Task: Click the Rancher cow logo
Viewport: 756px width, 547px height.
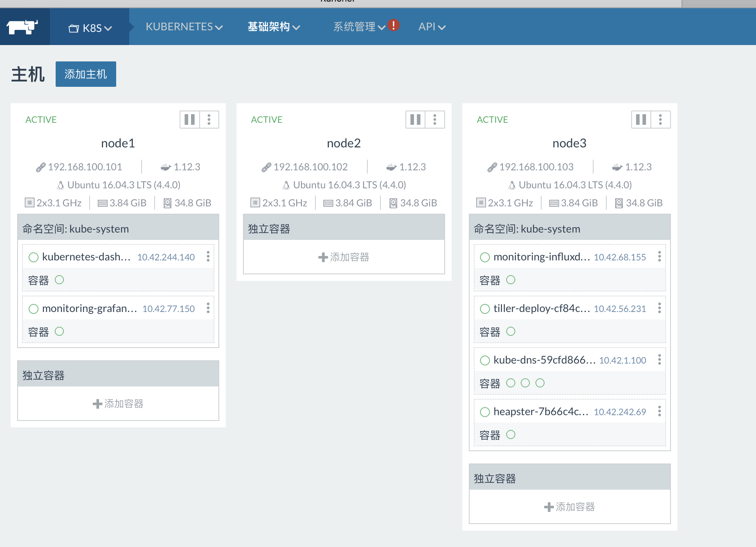Action: point(24,26)
